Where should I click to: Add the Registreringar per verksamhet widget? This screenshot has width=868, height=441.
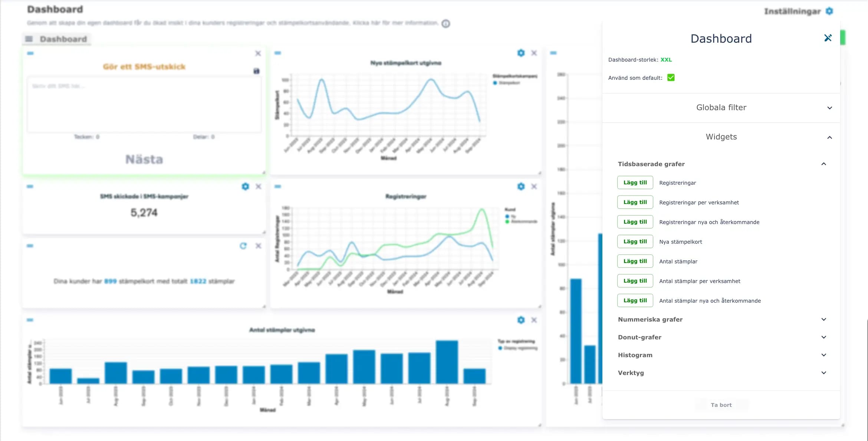[x=635, y=202]
